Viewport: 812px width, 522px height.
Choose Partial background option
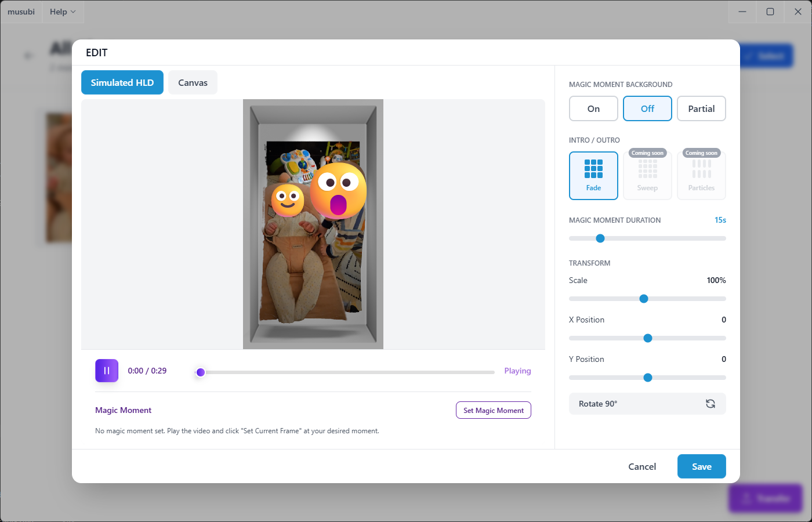(x=701, y=108)
